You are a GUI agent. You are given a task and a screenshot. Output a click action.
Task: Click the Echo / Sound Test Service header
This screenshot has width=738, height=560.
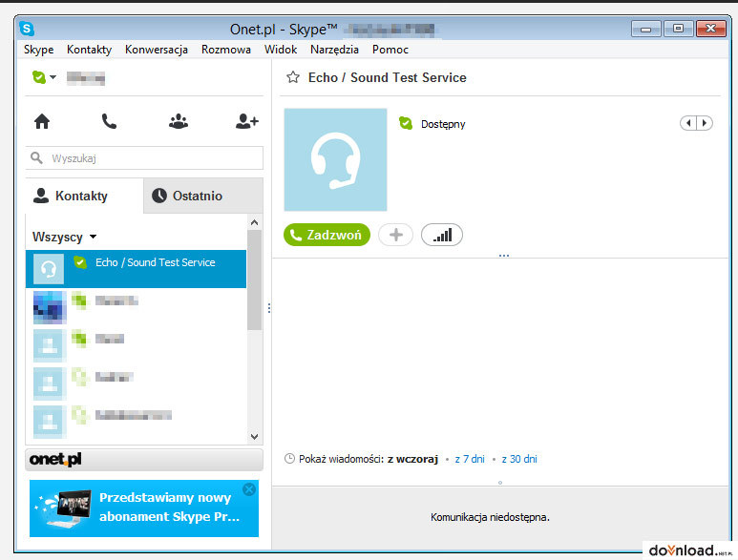(x=388, y=77)
